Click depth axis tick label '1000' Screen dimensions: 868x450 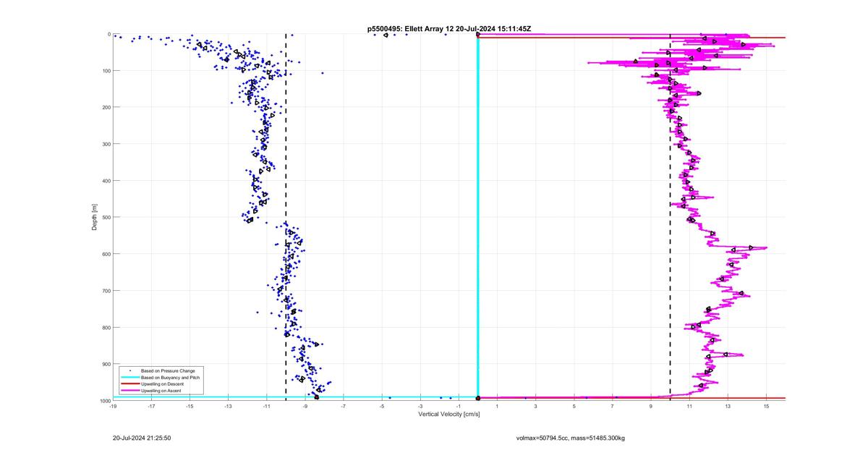104,400
